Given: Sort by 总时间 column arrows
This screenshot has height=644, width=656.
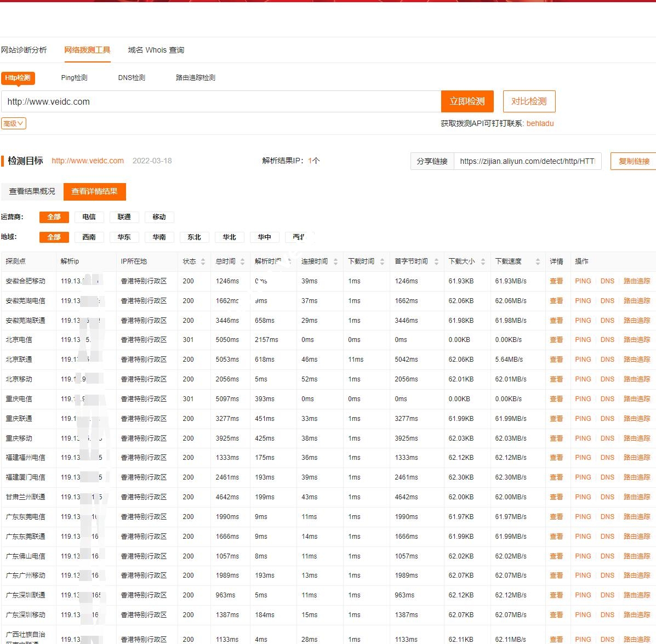Looking at the screenshot, I should [x=242, y=262].
